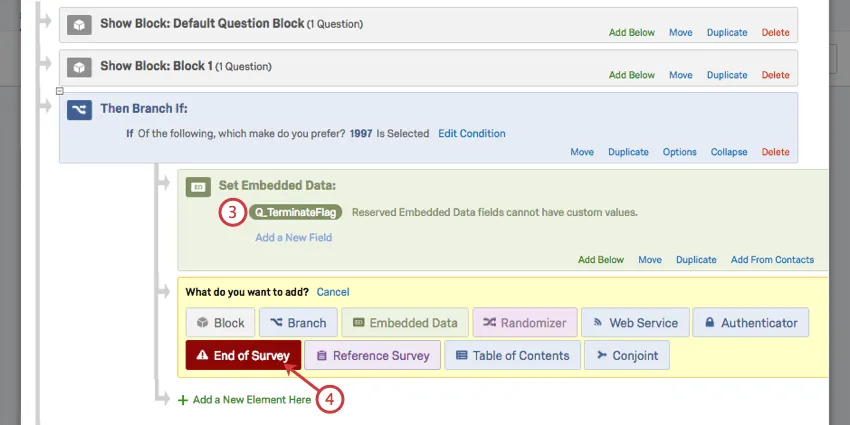Add an End of Survey element
The image size is (850, 425).
point(243,355)
